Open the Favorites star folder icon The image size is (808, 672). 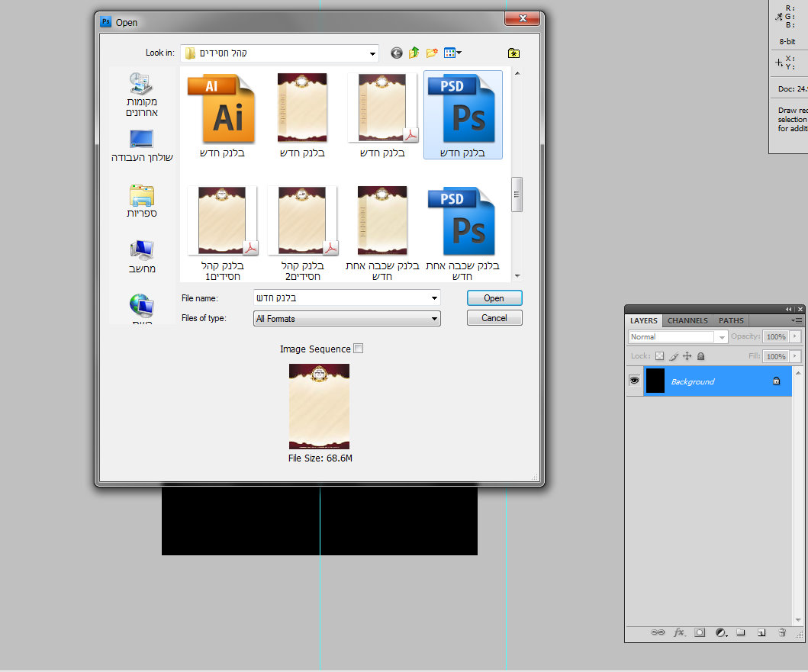point(513,53)
